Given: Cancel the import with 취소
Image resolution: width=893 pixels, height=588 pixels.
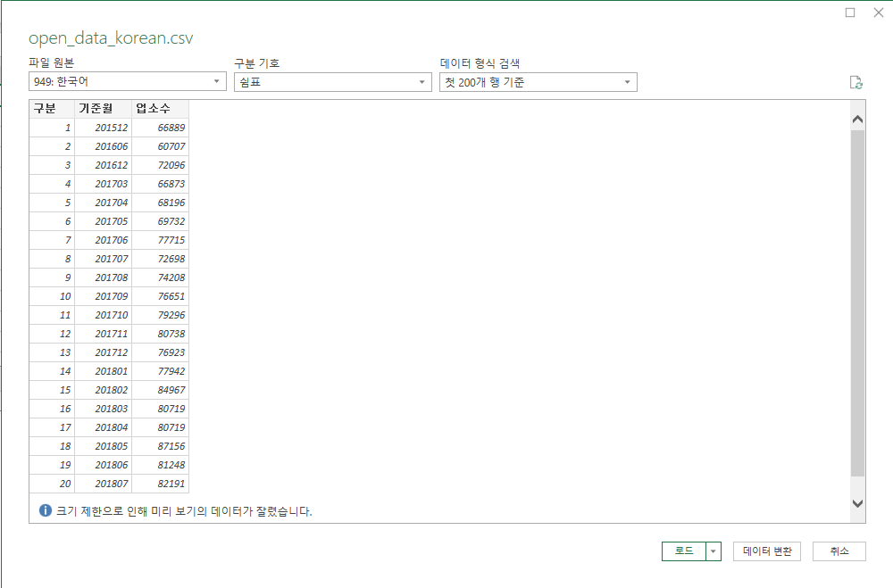Looking at the screenshot, I should tap(839, 551).
